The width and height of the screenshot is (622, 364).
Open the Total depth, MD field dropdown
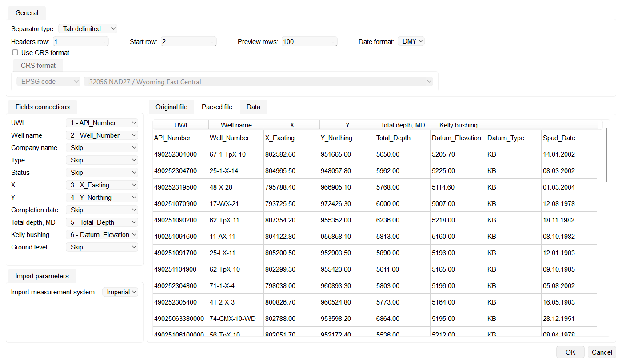click(102, 222)
